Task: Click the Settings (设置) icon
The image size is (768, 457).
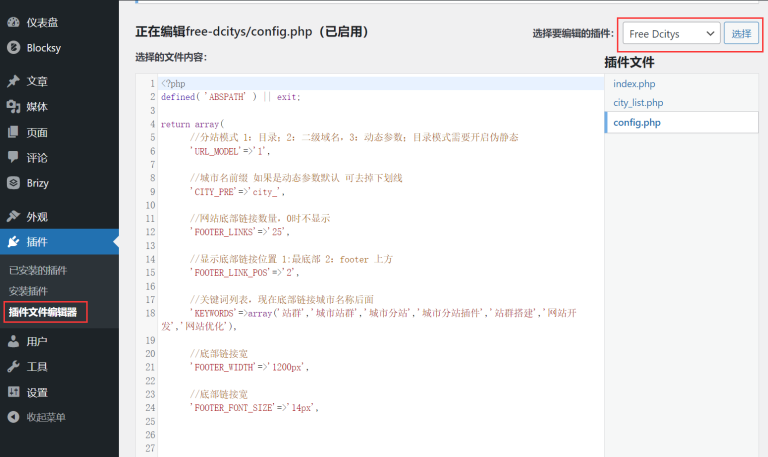Action: pos(13,392)
